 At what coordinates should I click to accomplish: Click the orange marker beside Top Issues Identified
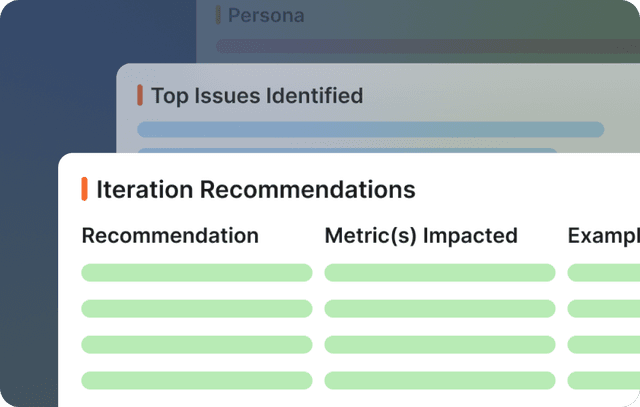coord(140,96)
